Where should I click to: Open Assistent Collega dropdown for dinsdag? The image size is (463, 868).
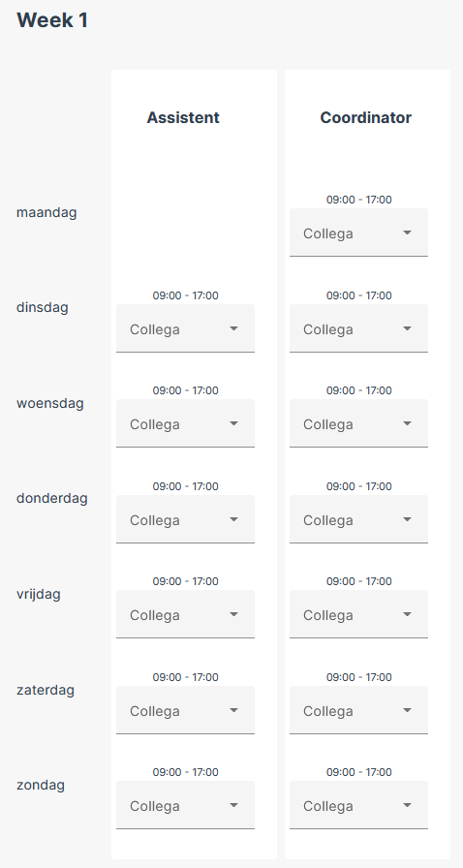click(186, 328)
